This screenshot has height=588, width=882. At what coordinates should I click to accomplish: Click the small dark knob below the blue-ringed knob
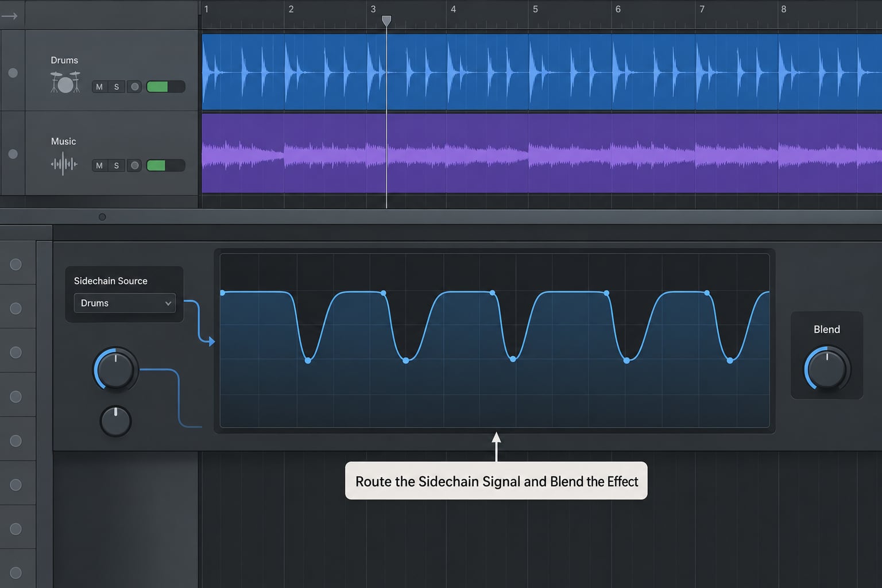[x=115, y=421]
